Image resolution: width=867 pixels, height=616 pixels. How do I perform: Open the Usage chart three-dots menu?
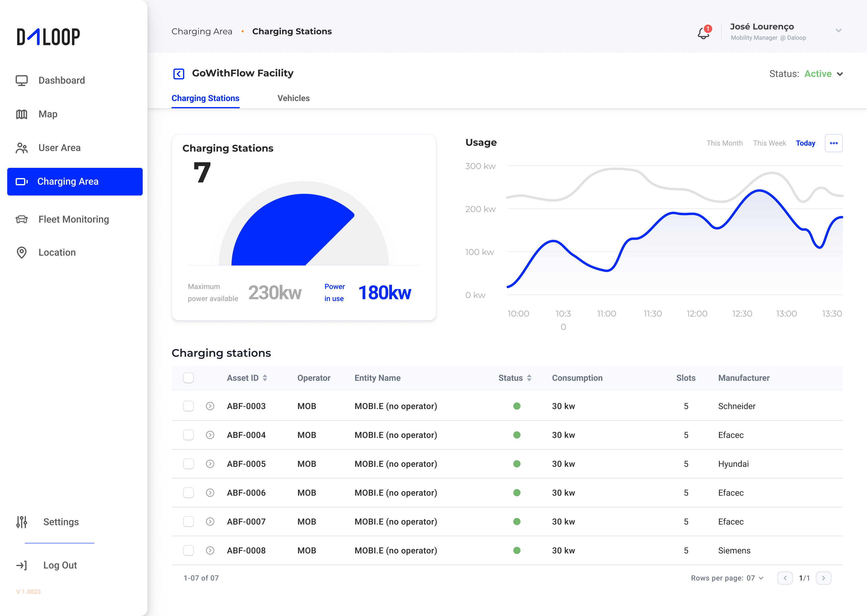click(x=834, y=143)
